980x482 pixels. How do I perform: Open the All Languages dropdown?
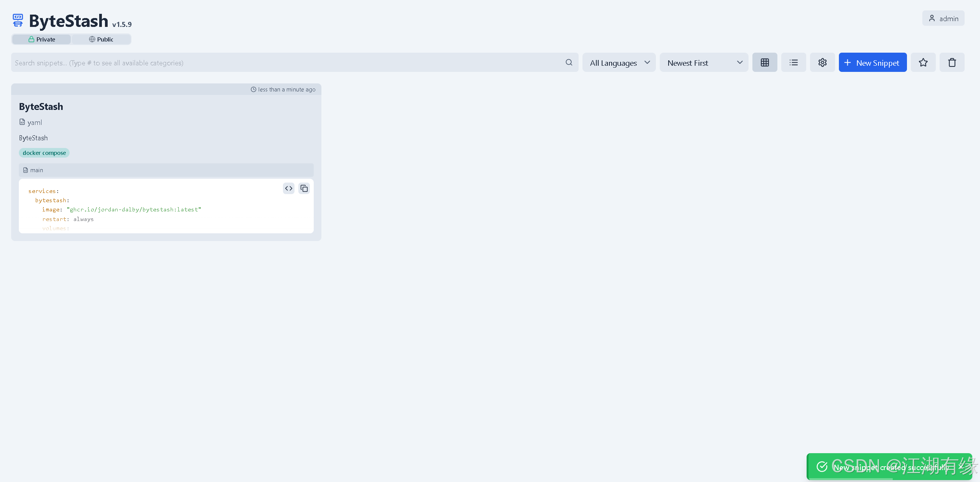[619, 63]
